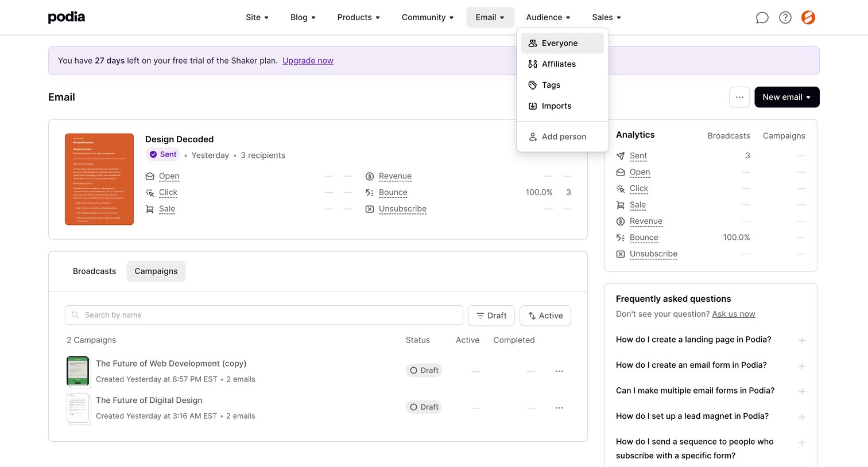Follow the Upgrade now link

coord(308,61)
